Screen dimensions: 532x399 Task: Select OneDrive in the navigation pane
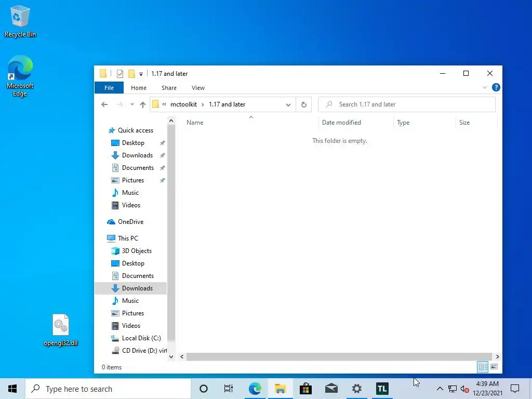click(x=130, y=222)
